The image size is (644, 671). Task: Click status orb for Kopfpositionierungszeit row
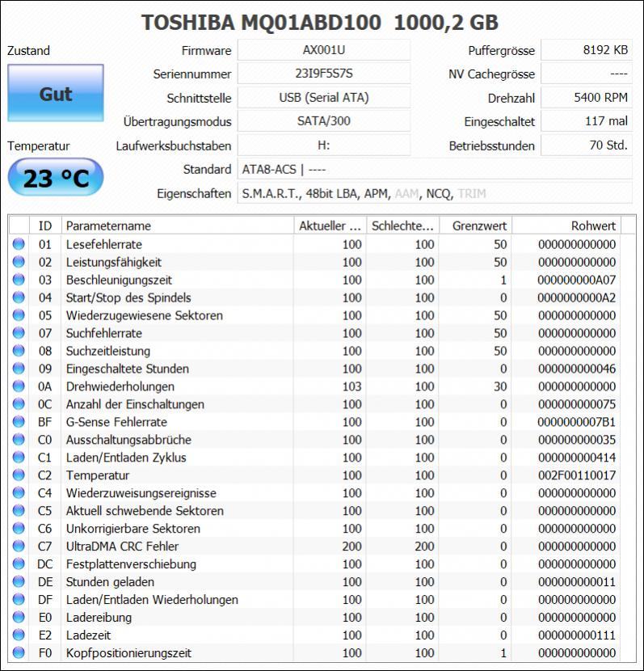[19, 652]
